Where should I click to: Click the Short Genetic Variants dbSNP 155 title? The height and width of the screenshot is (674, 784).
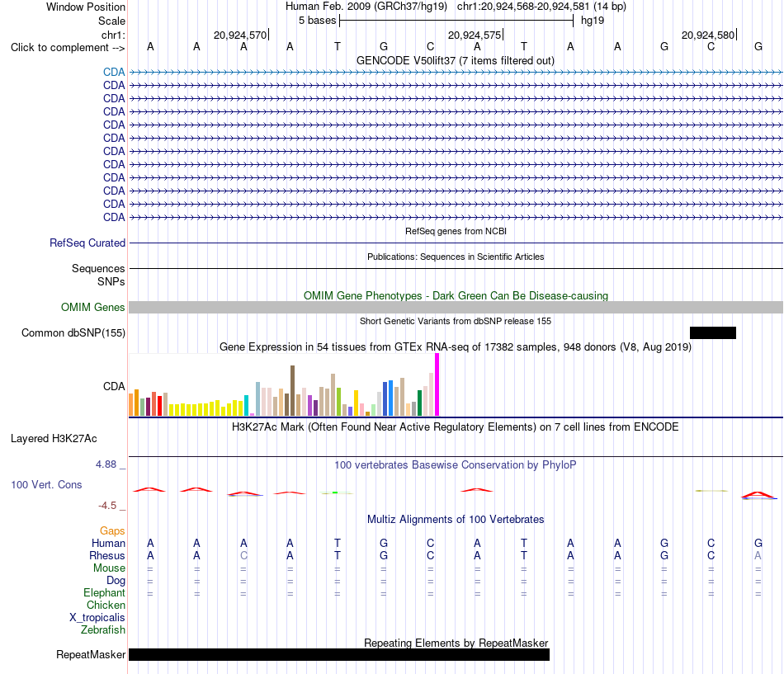coord(456,321)
